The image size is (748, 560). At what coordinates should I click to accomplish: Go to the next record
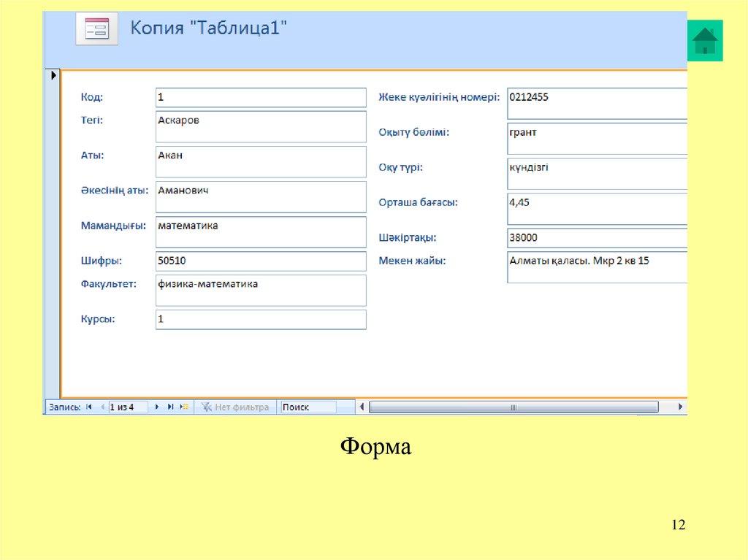157,407
